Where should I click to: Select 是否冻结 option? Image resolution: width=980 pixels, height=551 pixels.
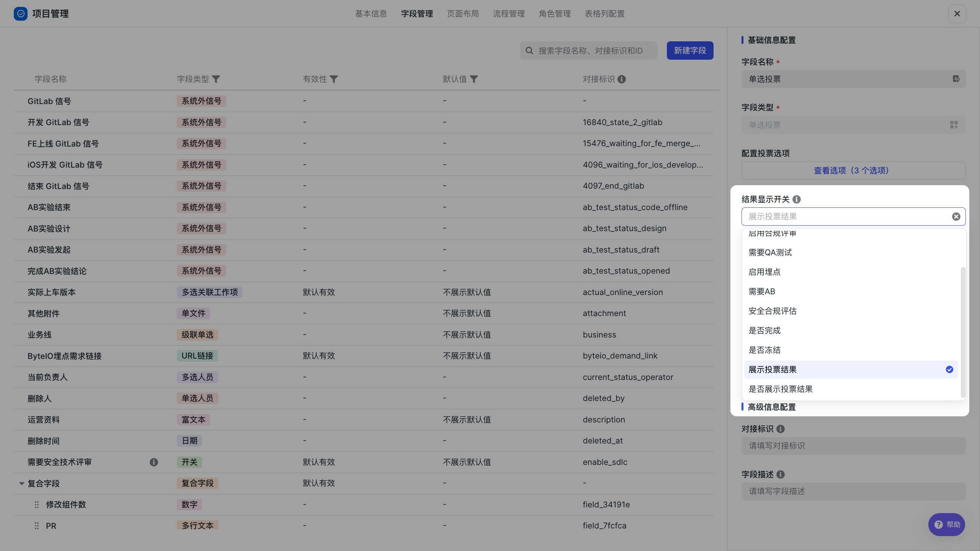click(851, 350)
